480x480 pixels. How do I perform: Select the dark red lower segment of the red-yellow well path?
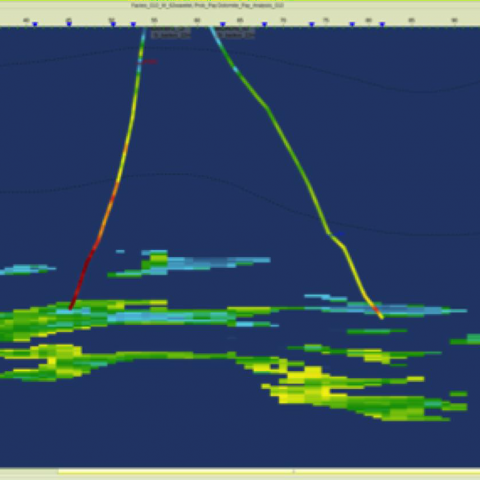pyautogui.click(x=82, y=278)
